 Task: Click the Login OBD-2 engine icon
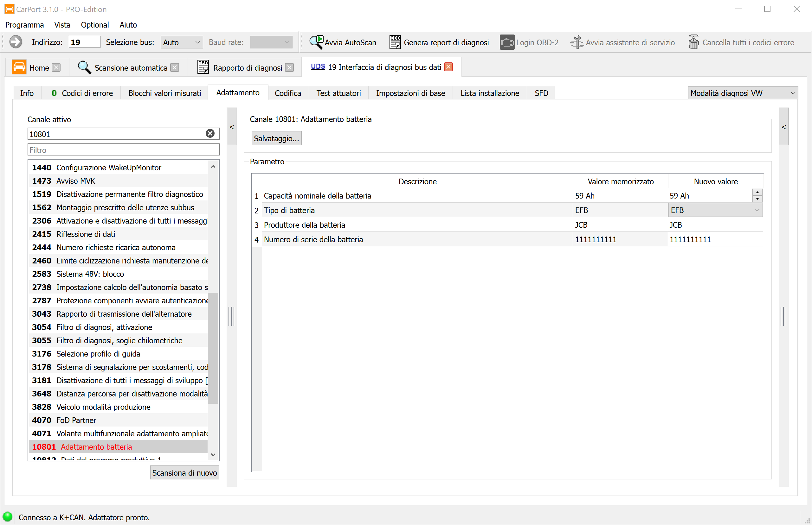(x=507, y=42)
